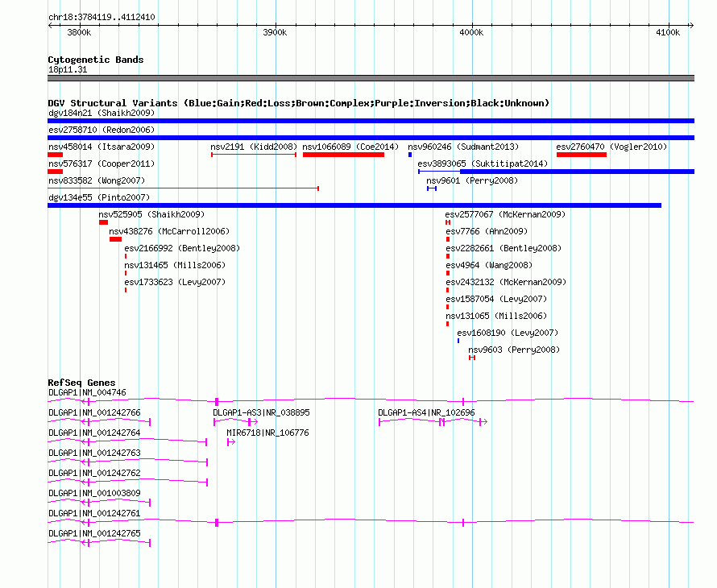Click the red bracket glyph under nsv9603
This screenshot has width=717, height=588.
(472, 358)
